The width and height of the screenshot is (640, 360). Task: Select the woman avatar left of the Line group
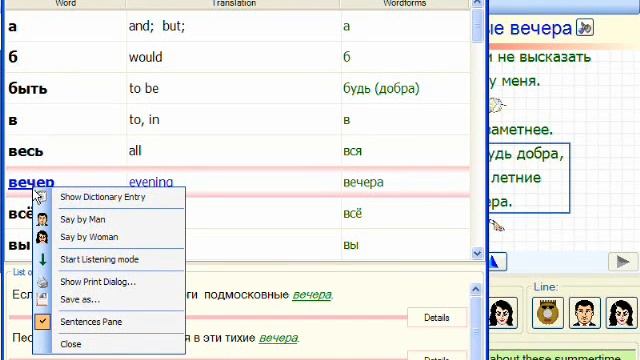pos(503,313)
